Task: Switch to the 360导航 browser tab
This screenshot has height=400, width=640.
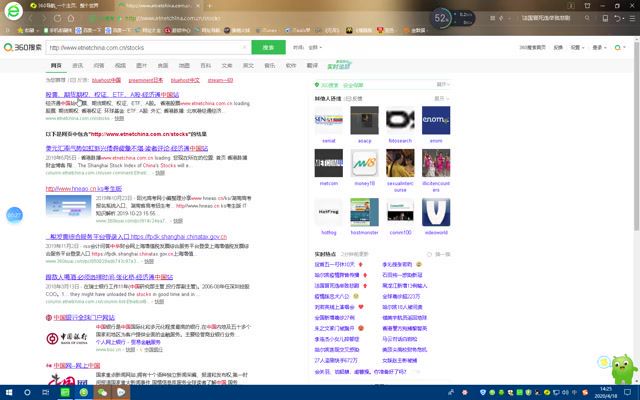Action: tap(67, 6)
